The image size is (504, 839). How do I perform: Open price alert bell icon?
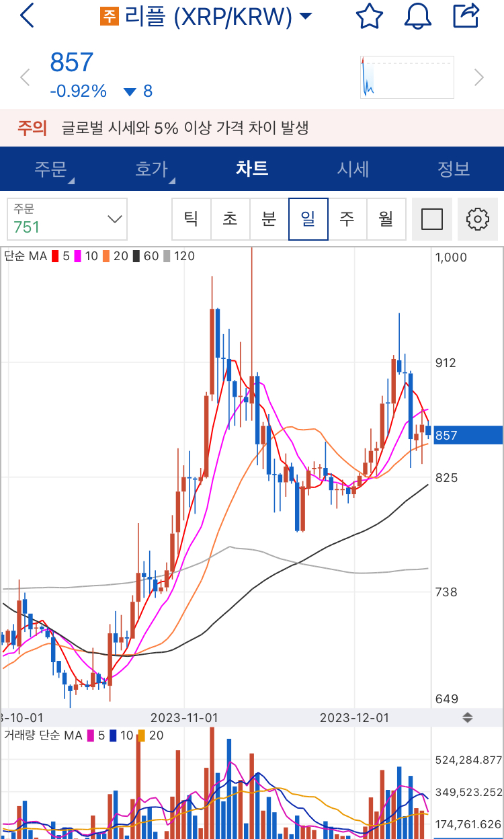[418, 15]
